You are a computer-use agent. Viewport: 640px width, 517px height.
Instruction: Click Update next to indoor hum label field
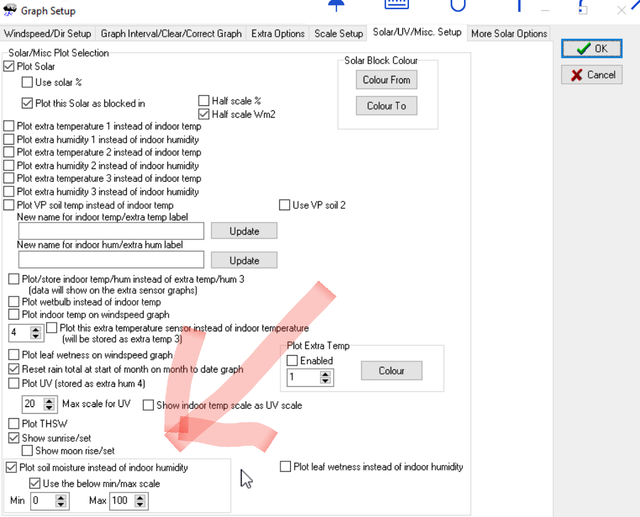[x=244, y=260]
